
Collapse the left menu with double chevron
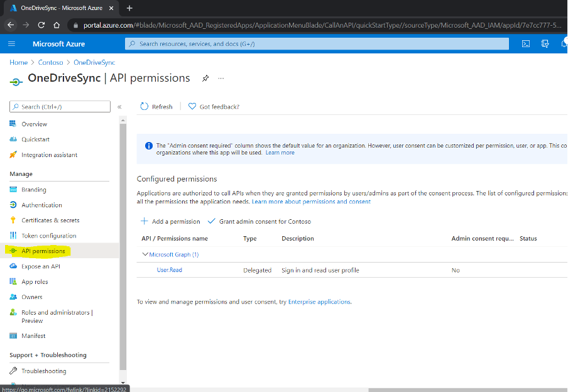click(x=119, y=107)
